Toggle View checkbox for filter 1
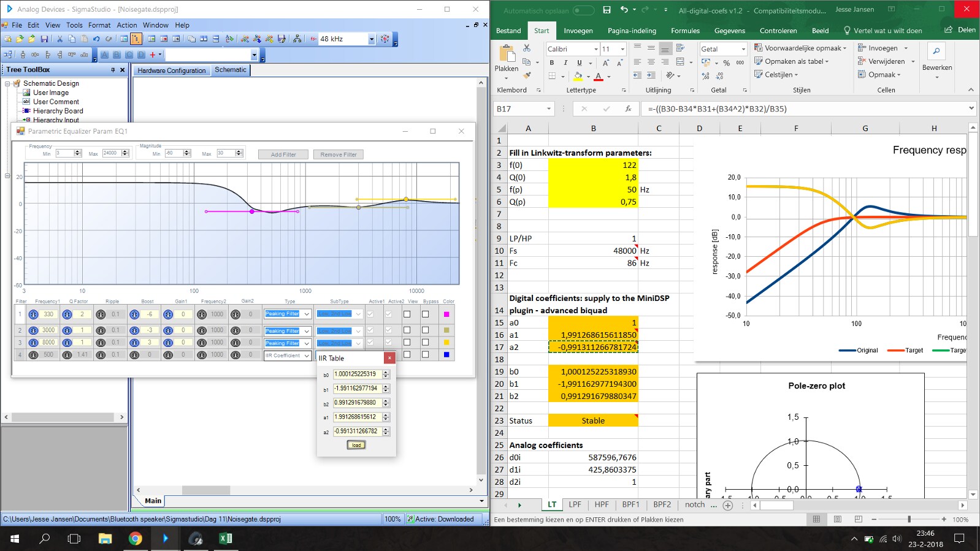Screen dimensions: 980x551 [x=407, y=314]
